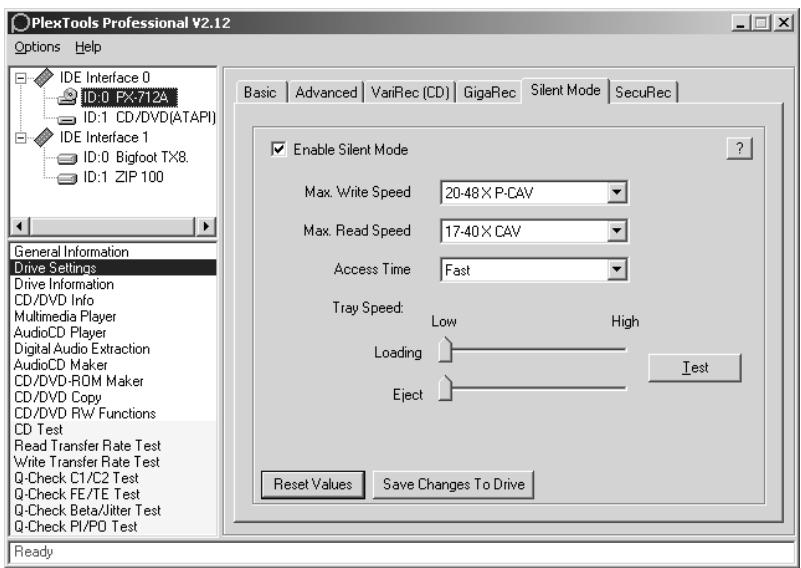Disable the Enable Silent Mode checkbox

(x=278, y=149)
